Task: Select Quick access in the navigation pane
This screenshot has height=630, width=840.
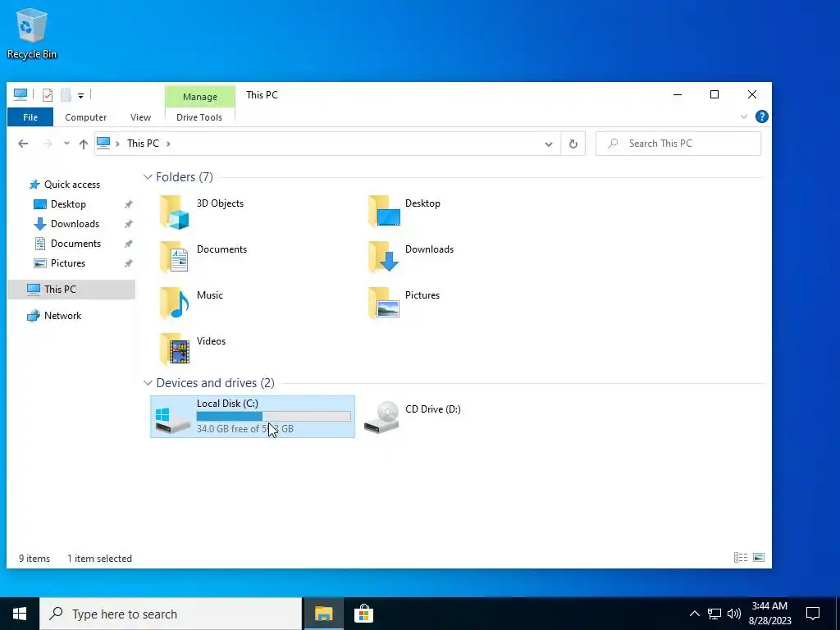Action: click(72, 185)
